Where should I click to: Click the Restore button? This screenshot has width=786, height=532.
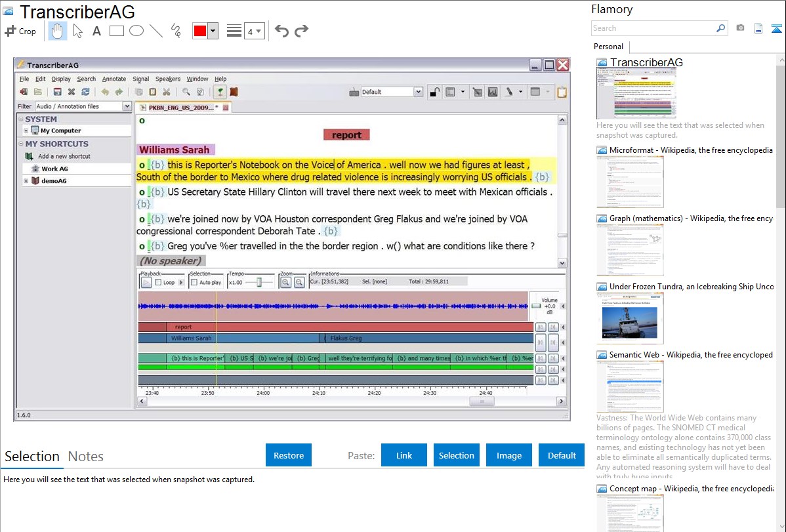pyautogui.click(x=289, y=455)
